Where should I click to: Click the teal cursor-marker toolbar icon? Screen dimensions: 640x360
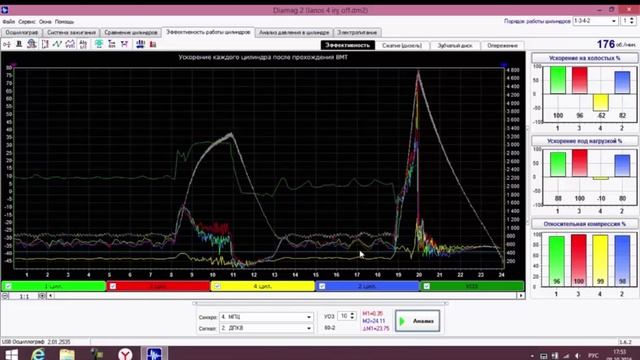coord(99,44)
